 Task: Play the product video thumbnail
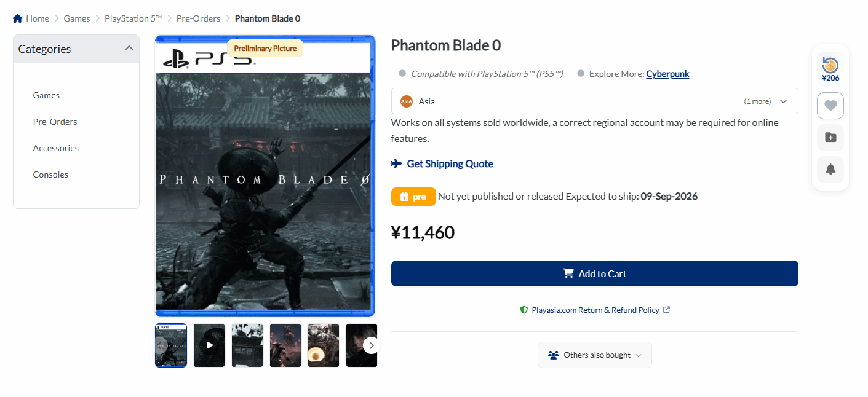209,345
